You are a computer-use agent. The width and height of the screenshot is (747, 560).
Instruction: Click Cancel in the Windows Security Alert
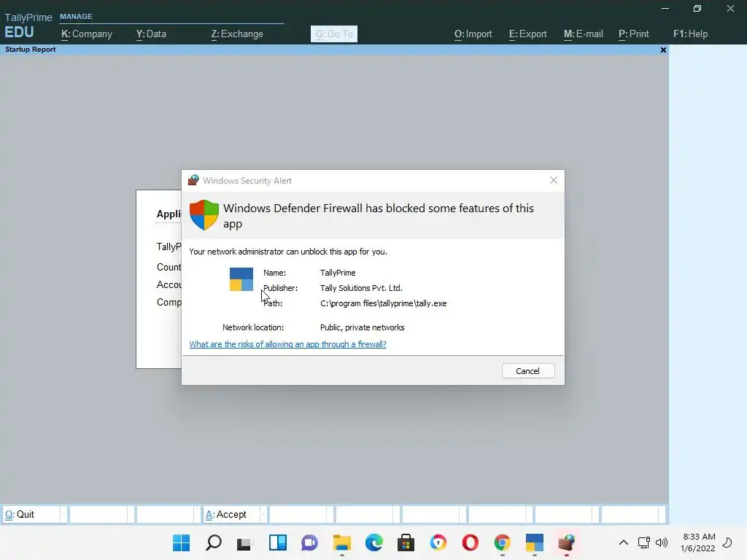[528, 371]
